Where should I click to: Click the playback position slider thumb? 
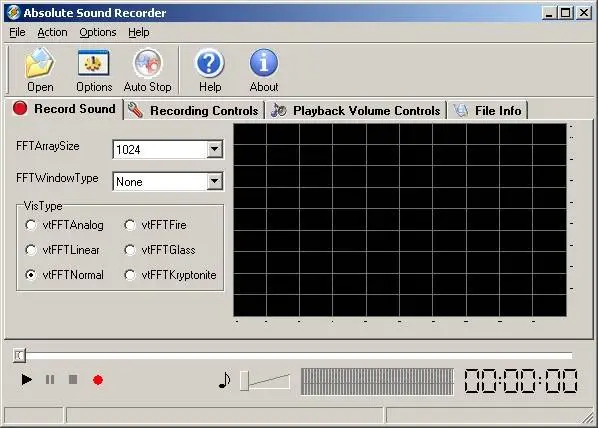click(x=19, y=356)
